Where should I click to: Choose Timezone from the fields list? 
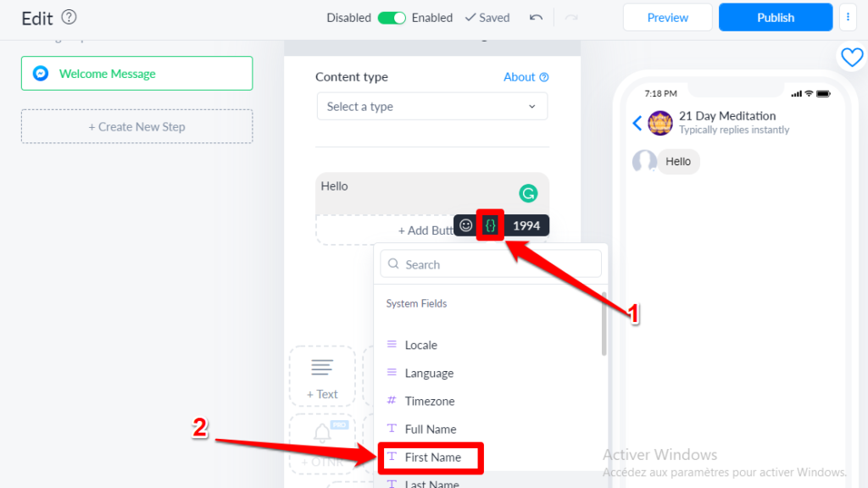click(x=430, y=402)
